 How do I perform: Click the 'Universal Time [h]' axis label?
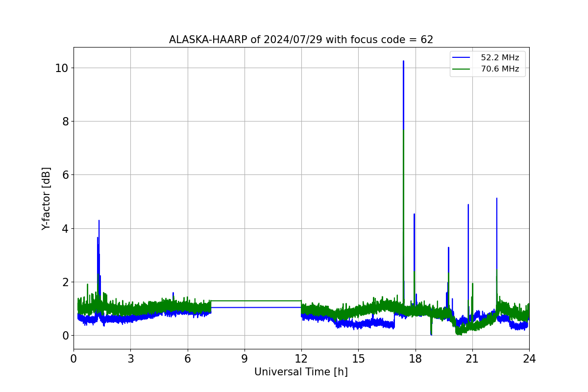301,372
